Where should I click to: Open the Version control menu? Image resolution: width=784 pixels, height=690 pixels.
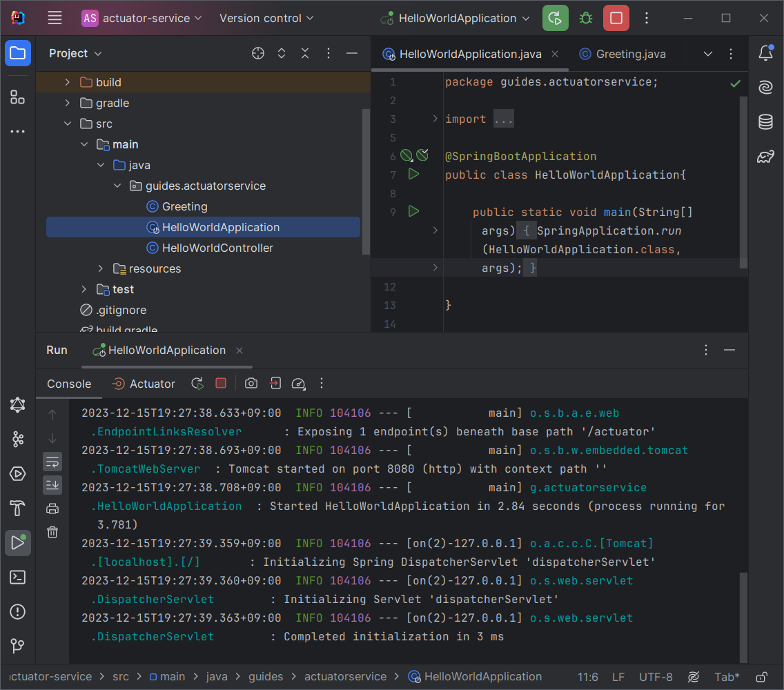tap(266, 19)
